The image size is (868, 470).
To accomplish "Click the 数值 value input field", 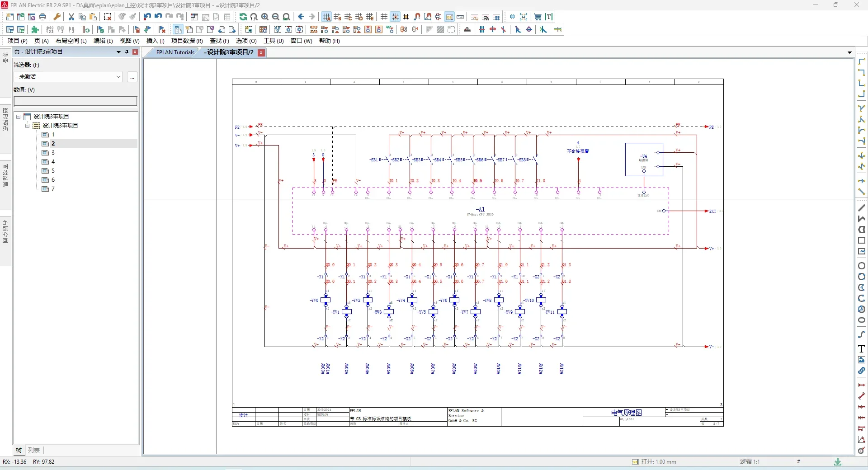I will tap(75, 101).
